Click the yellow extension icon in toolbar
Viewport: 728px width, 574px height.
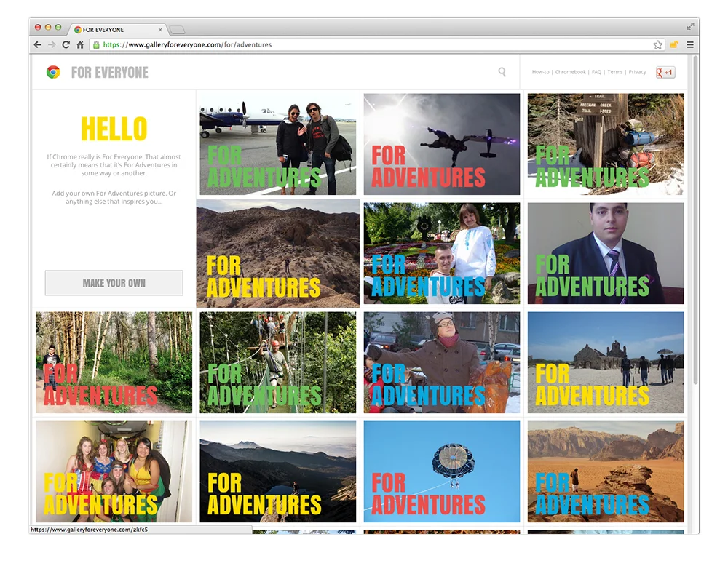673,44
